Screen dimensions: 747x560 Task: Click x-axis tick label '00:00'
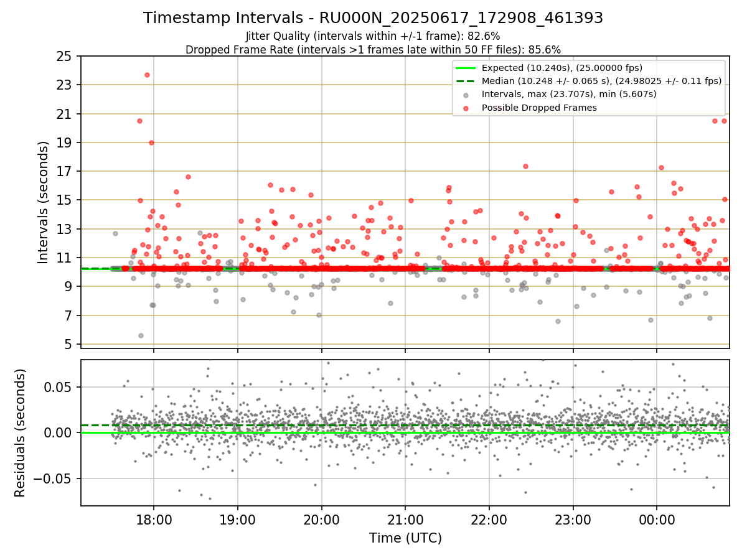657,520
